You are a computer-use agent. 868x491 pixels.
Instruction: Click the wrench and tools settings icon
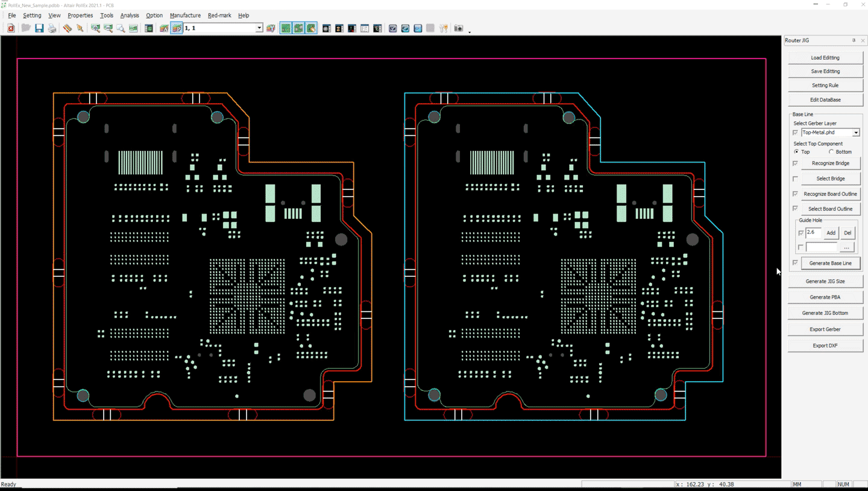coord(443,28)
